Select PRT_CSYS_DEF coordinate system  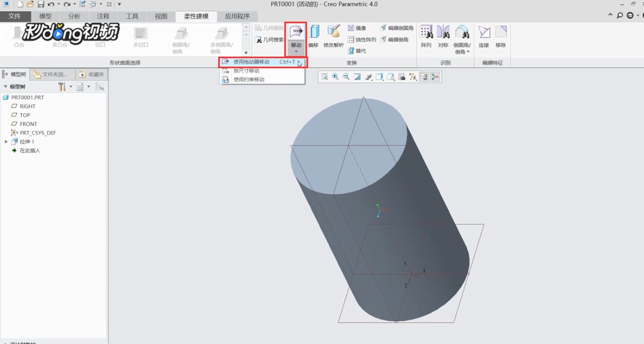coord(34,133)
